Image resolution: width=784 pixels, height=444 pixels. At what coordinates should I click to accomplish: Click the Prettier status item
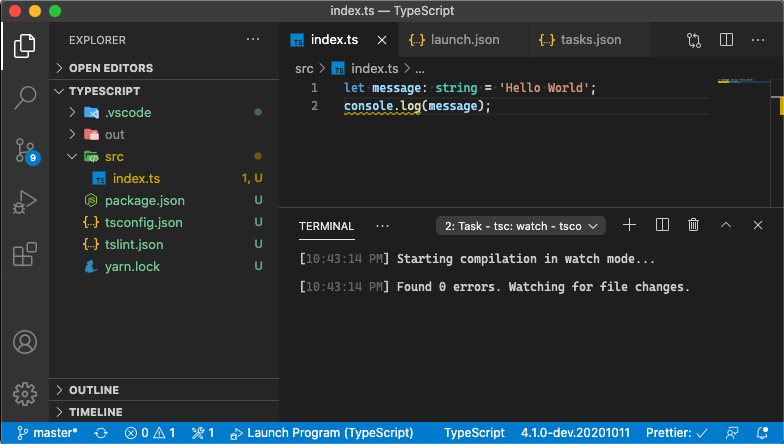pos(677,433)
